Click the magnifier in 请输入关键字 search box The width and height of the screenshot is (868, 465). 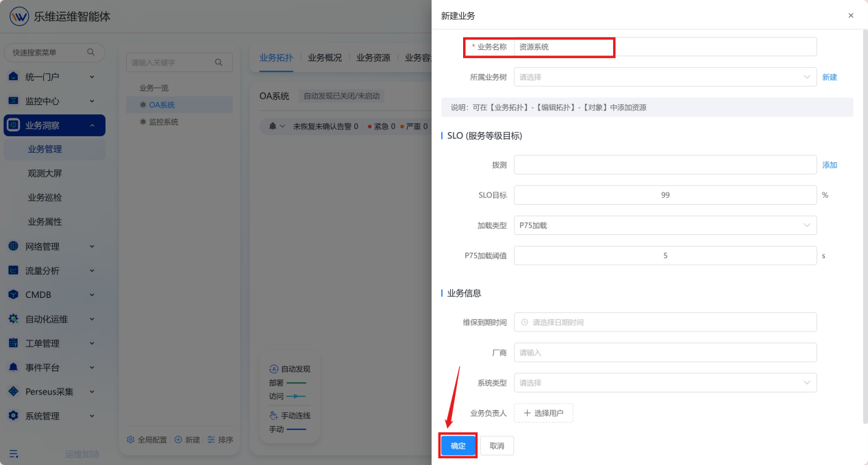(x=219, y=62)
